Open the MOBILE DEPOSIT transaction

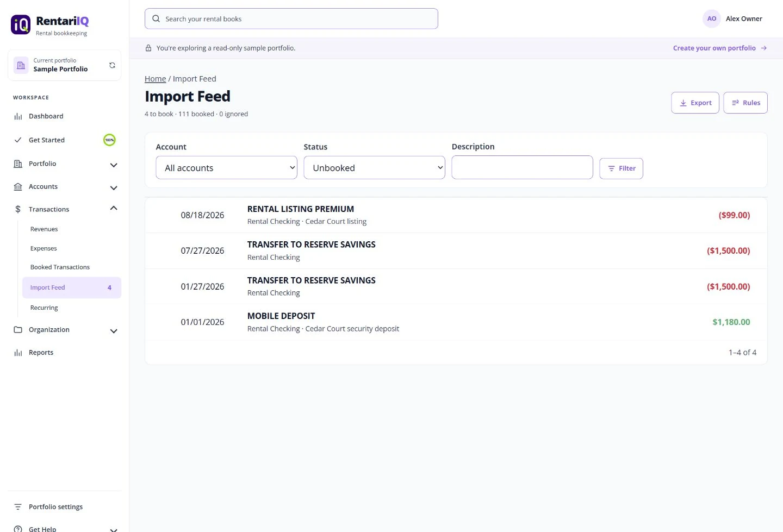point(456,322)
